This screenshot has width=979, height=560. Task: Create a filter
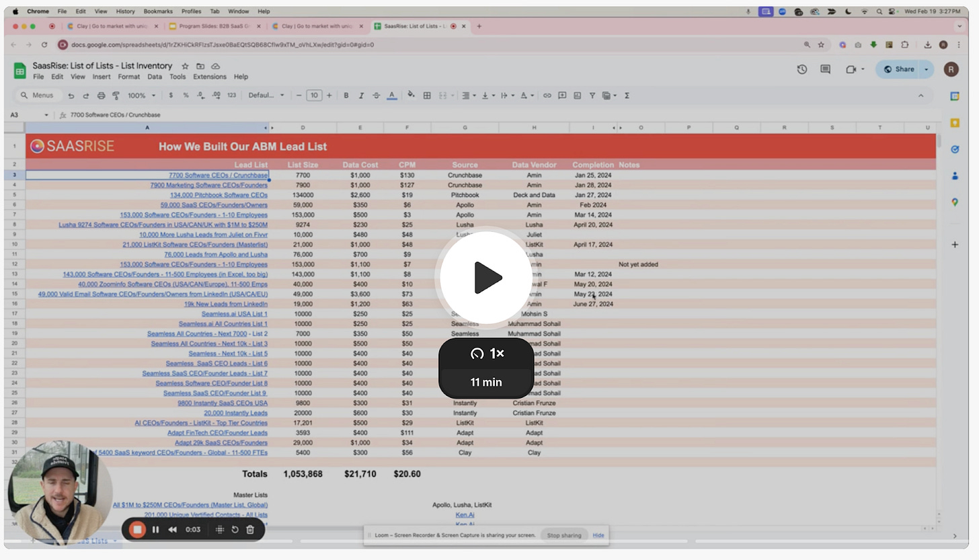coord(592,95)
